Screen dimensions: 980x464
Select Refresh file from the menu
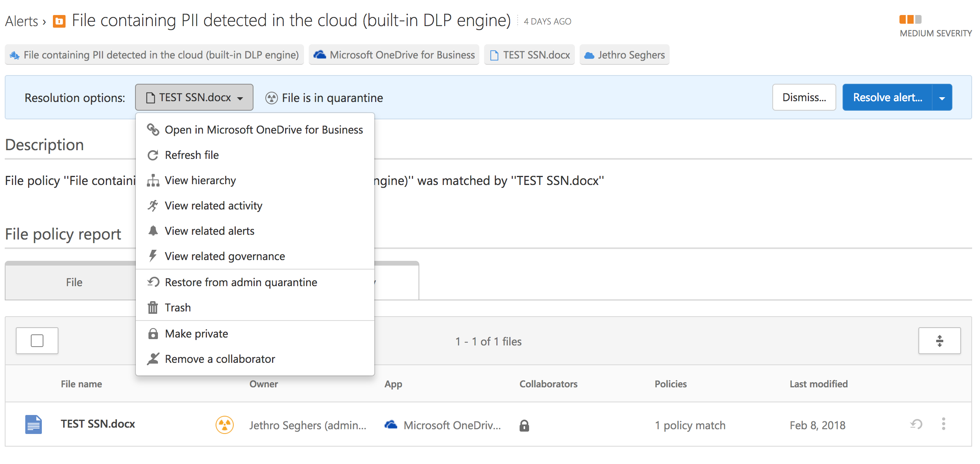coord(255,155)
